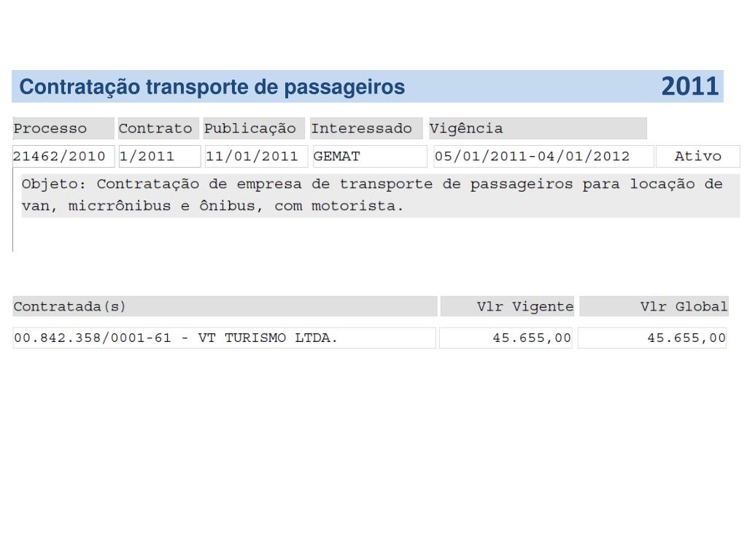Click the Vigência column header
The image size is (747, 560).
[538, 128]
